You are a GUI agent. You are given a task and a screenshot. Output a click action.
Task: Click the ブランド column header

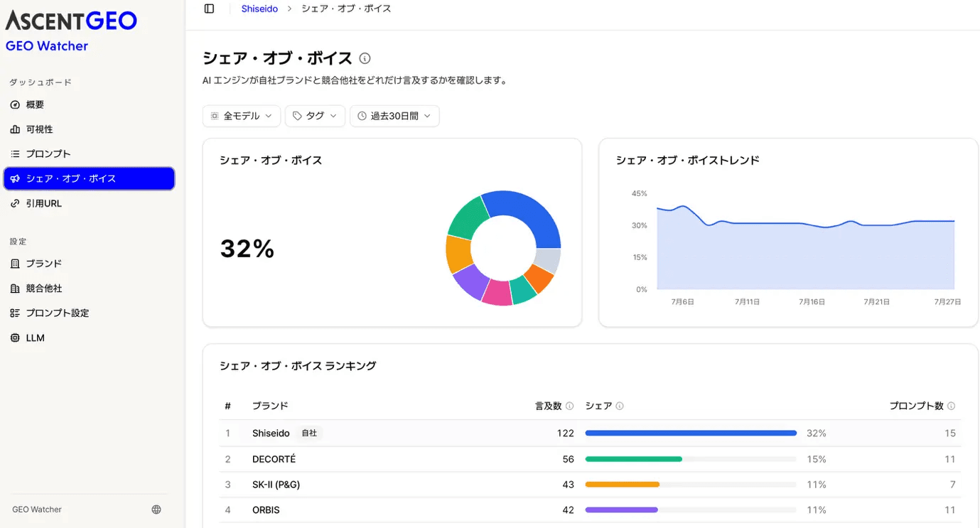pyautogui.click(x=270, y=406)
